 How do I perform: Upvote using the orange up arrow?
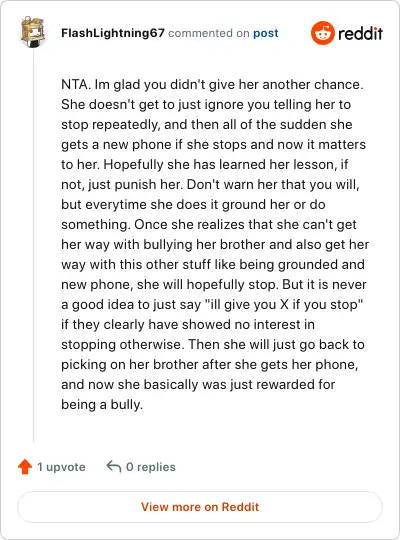[25, 467]
